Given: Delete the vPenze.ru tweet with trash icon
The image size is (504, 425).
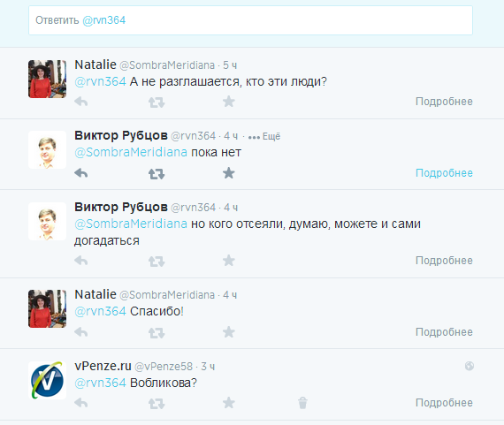Looking at the screenshot, I should click(x=302, y=403).
